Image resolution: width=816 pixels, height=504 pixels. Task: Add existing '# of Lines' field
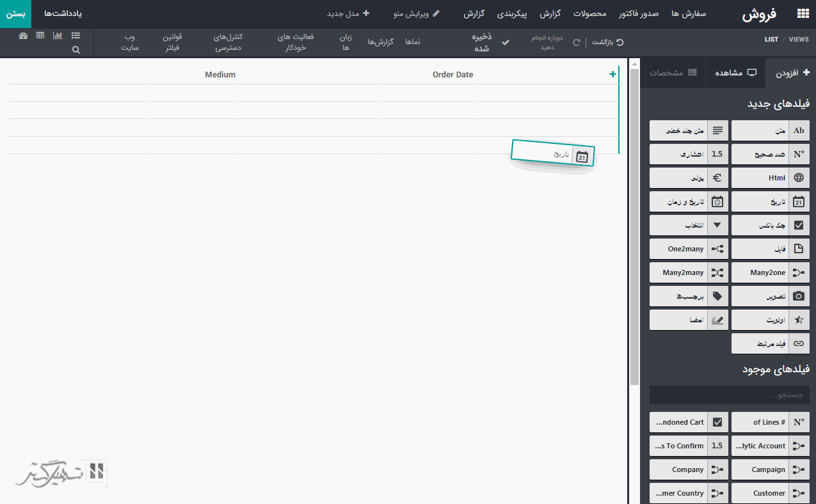[x=771, y=422]
